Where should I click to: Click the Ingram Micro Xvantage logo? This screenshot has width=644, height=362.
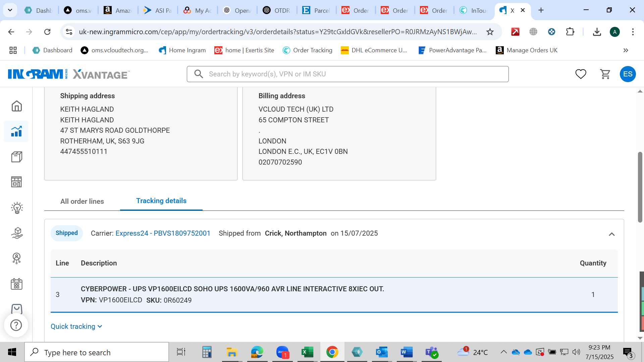pyautogui.click(x=69, y=74)
